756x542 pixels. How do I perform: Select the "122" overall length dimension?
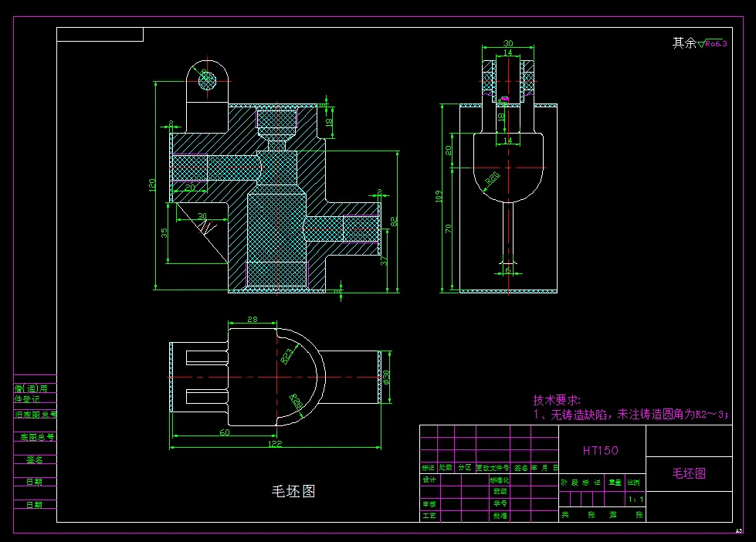point(276,444)
